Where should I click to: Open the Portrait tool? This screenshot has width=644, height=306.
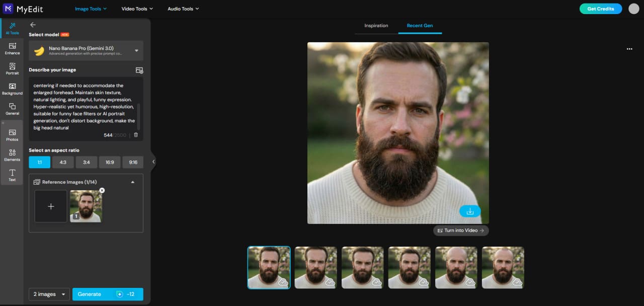(12, 69)
